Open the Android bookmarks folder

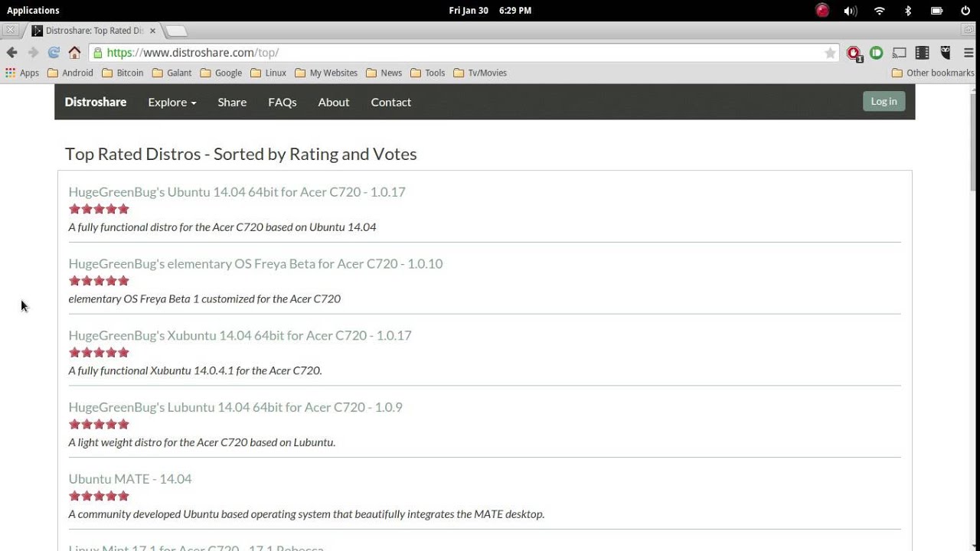click(70, 73)
